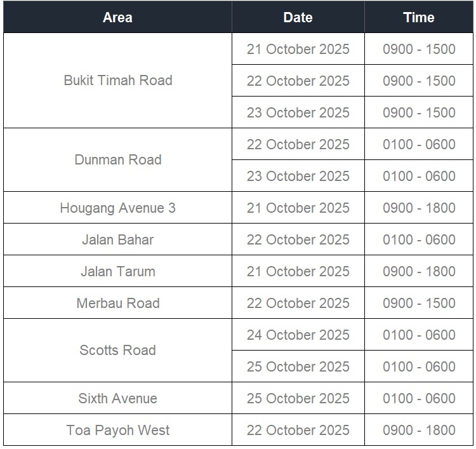Screen dimensions: 476x449
Task: Click the Jalan Tarum area cell
Action: click(117, 271)
